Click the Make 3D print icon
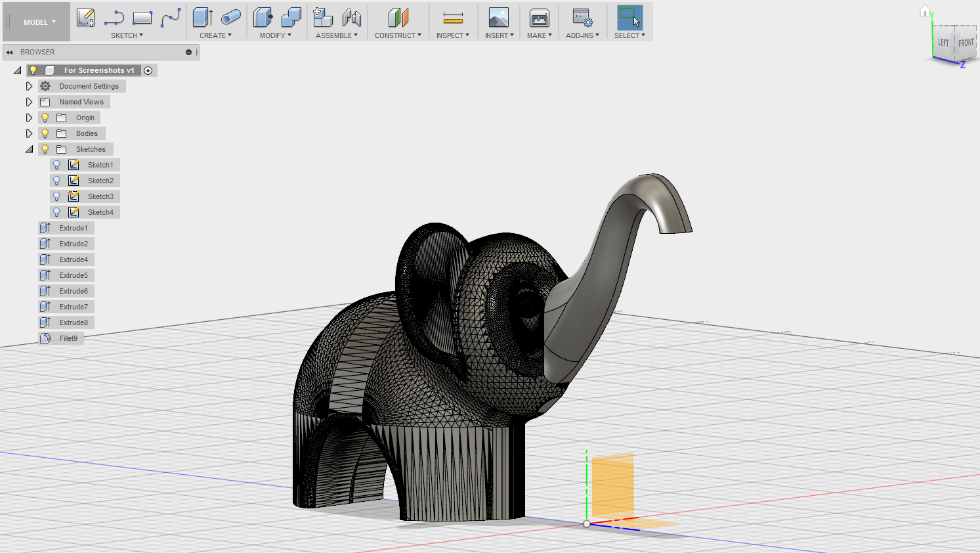The width and height of the screenshot is (980, 553). pos(540,18)
